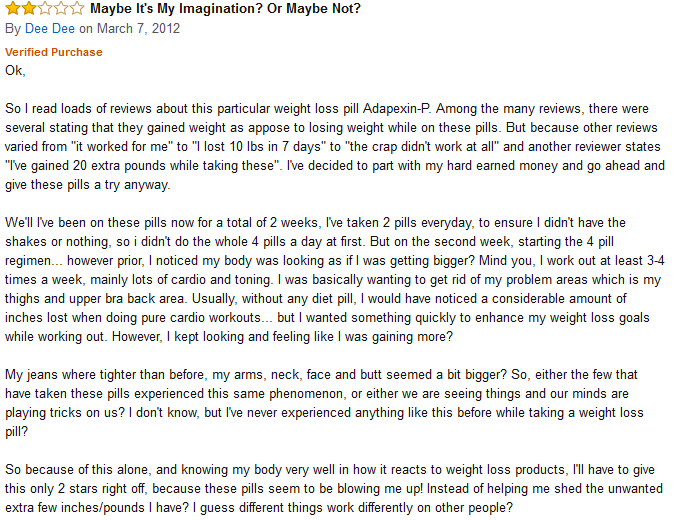This screenshot has width=673, height=521.
Task: Click the fourth empty rating star
Action: pyautogui.click(x=61, y=8)
